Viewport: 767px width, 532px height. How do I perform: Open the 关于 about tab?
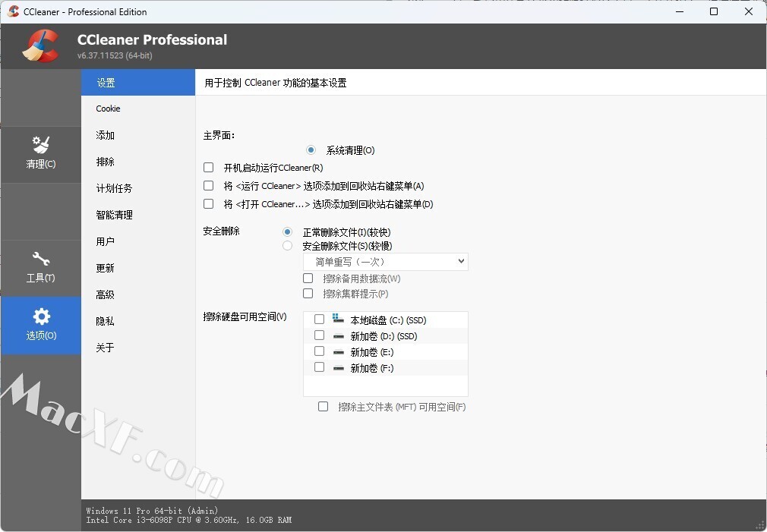pyautogui.click(x=138, y=348)
